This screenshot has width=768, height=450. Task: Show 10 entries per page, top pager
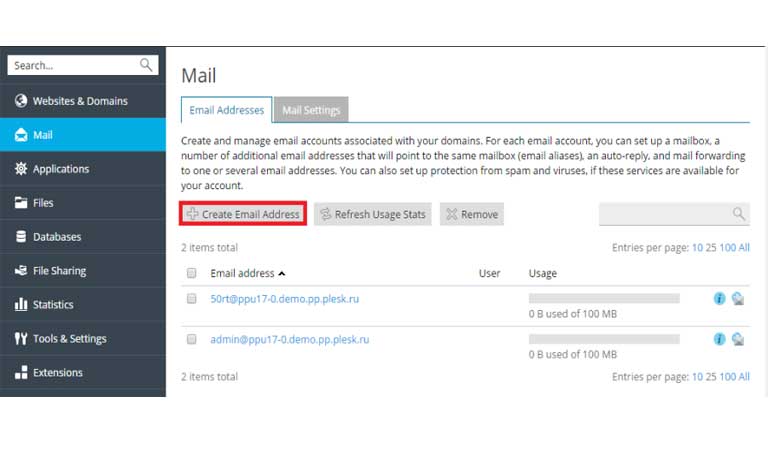coord(697,248)
